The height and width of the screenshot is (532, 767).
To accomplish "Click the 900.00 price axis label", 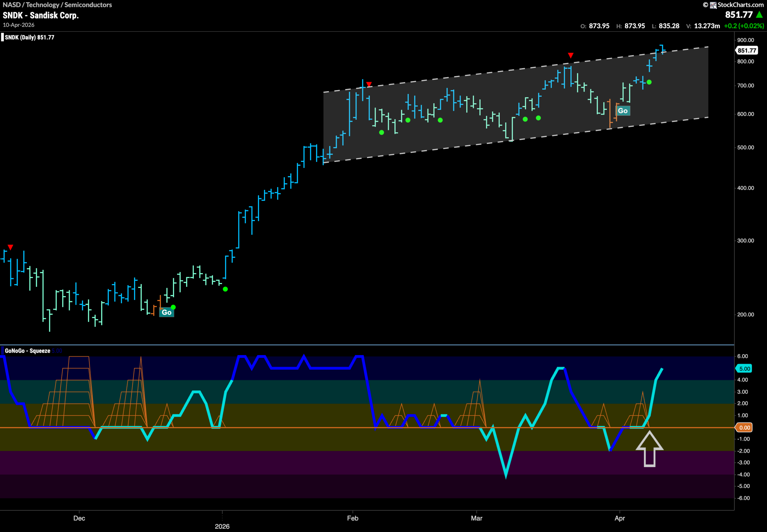I will coord(745,40).
